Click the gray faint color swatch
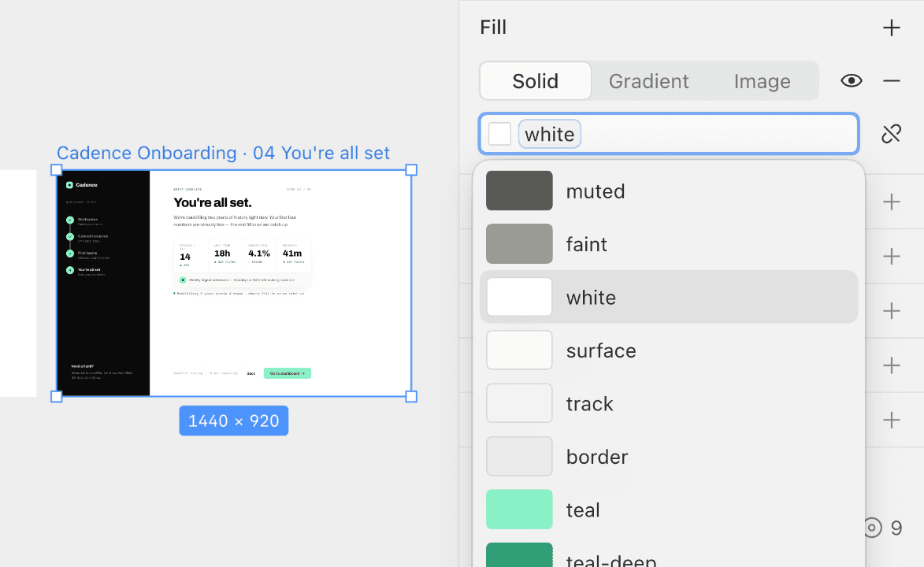Viewport: 924px width, 567px height. [519, 244]
